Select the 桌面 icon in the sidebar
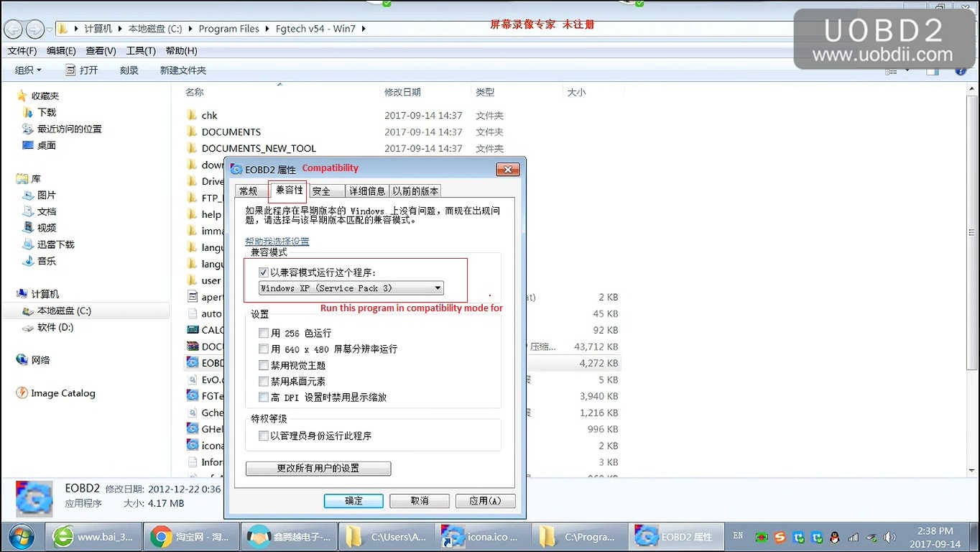The height and width of the screenshot is (552, 980). pos(28,145)
